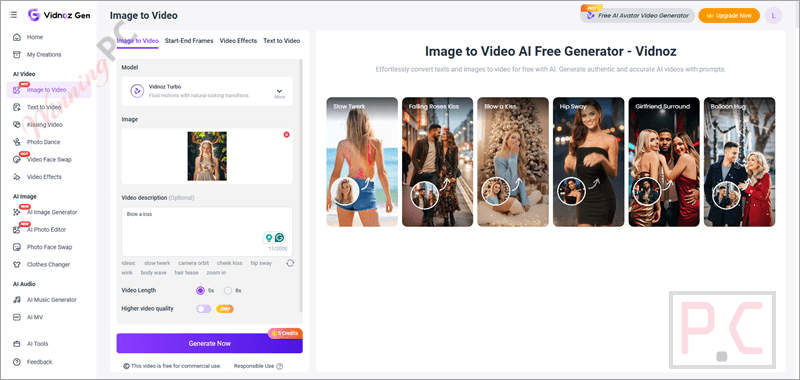This screenshot has height=380, width=800.
Task: Open AI Photo Editor
Action: tap(46, 230)
